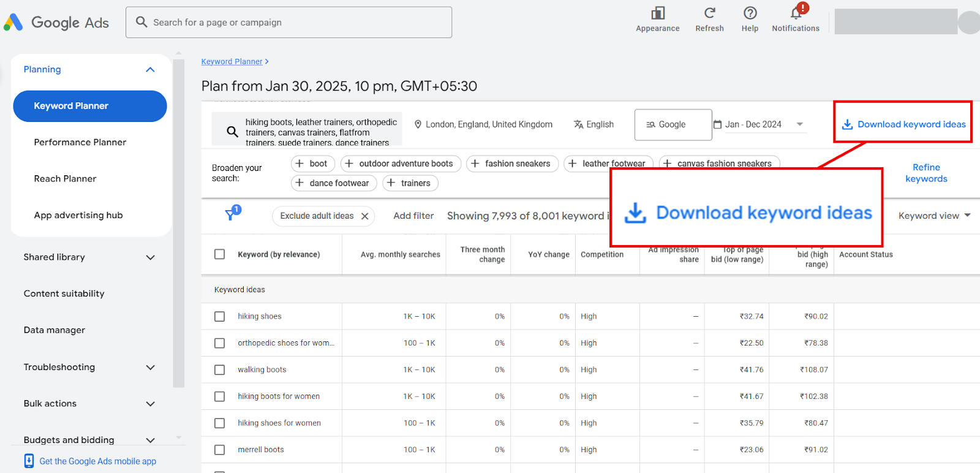This screenshot has height=473, width=980.
Task: Click the download icon beside Download keyword ideas
Action: click(x=848, y=124)
